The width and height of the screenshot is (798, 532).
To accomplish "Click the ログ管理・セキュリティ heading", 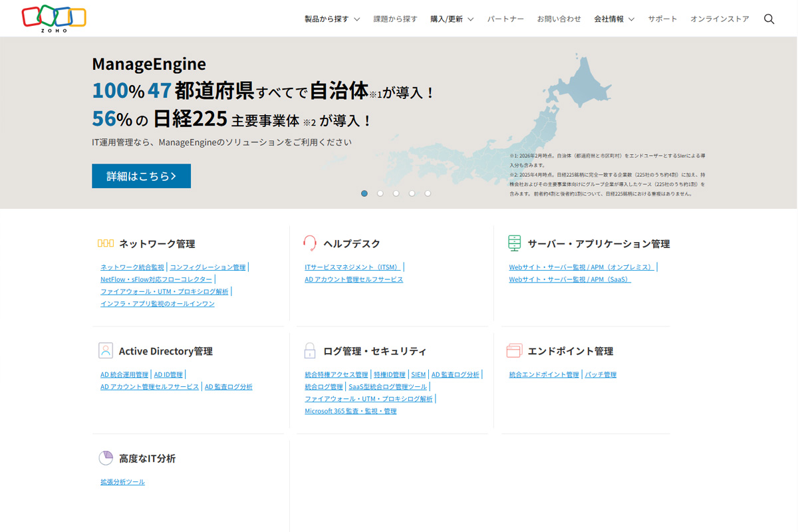I will [375, 351].
